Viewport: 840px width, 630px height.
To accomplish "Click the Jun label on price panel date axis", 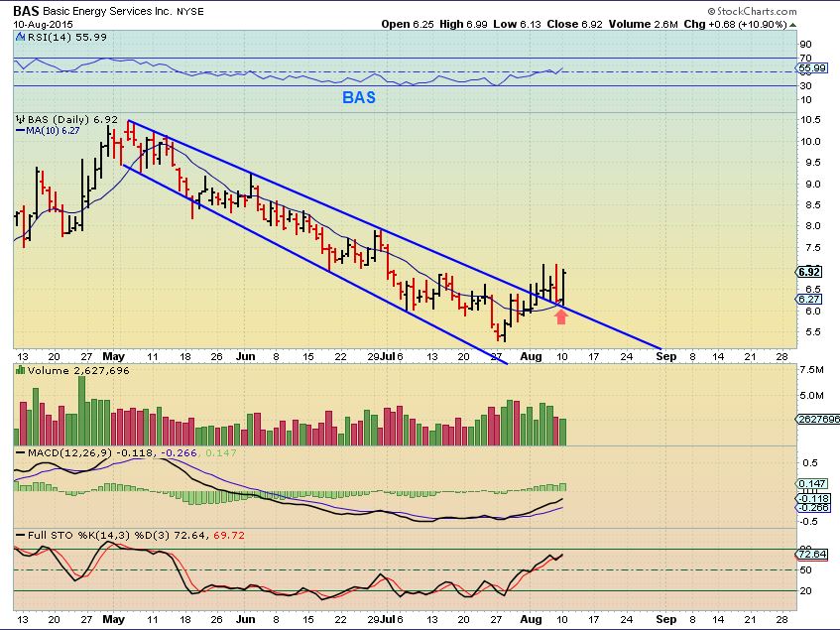I will (x=246, y=356).
